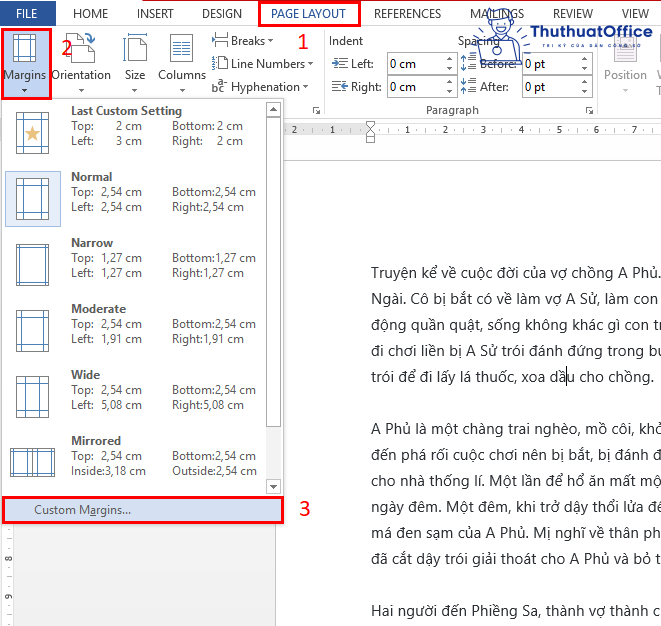Expand the Breaks dropdown

pos(243,41)
